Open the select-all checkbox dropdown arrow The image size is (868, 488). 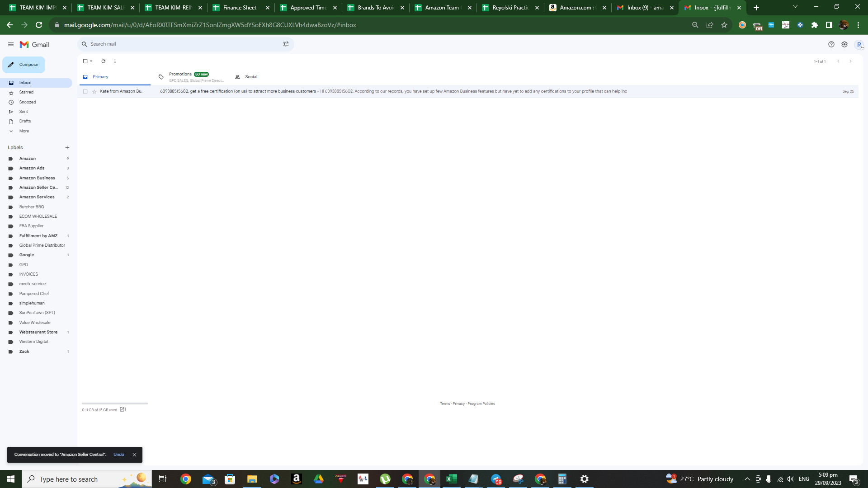click(91, 61)
